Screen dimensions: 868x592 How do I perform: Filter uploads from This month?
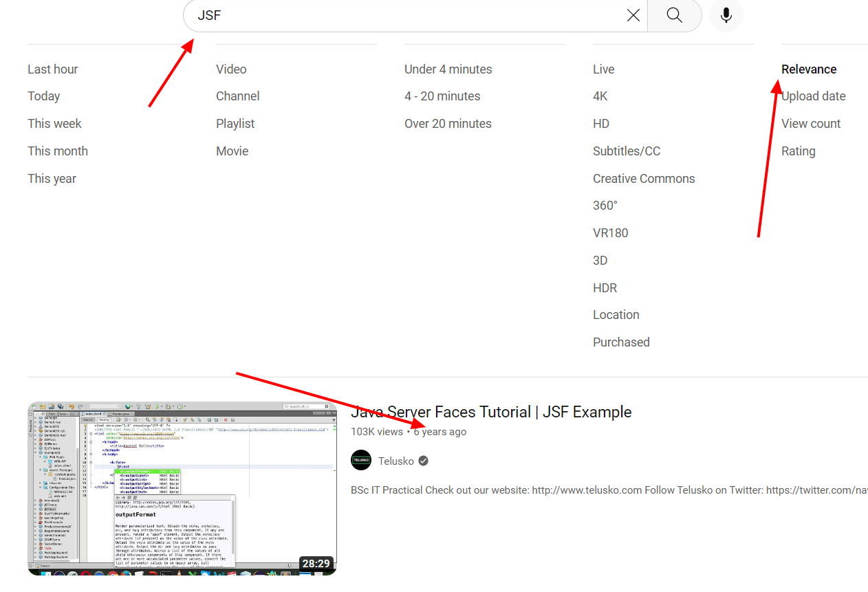pos(58,151)
